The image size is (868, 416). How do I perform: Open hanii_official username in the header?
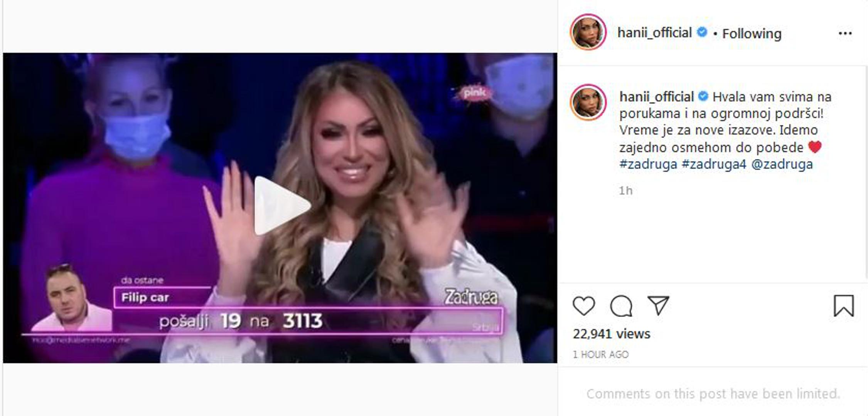(x=654, y=33)
